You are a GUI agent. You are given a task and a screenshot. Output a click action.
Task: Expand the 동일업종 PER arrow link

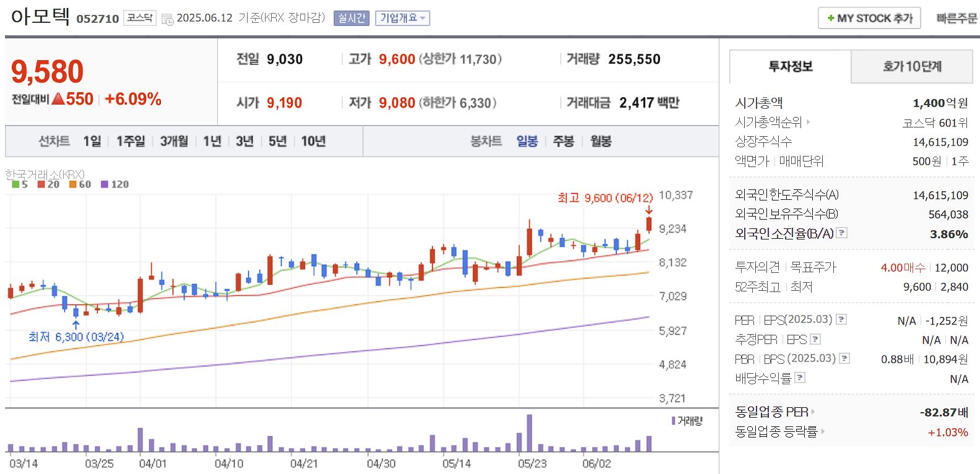coord(813,412)
